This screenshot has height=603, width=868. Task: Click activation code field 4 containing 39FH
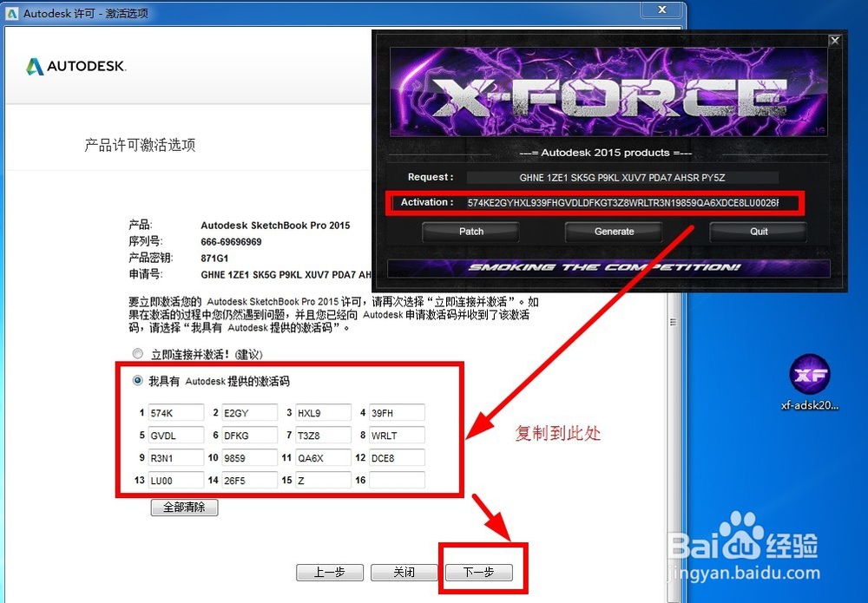(397, 413)
